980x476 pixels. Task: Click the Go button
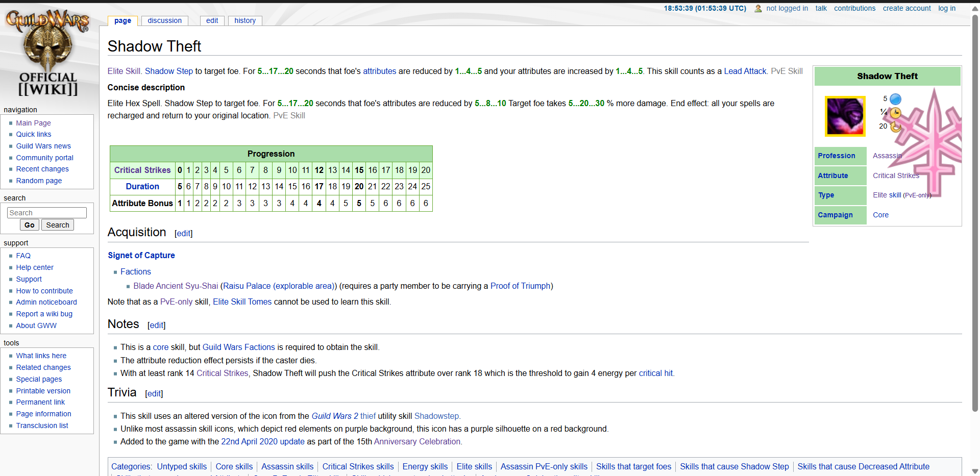click(30, 225)
